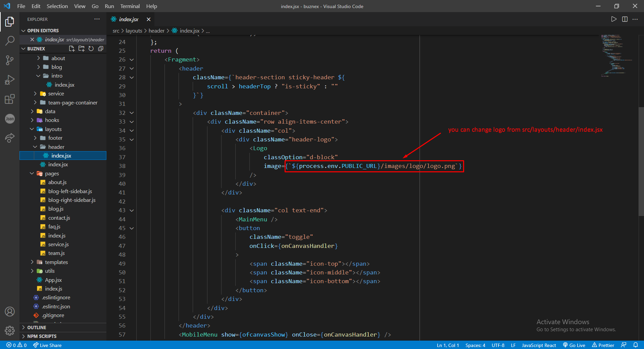Viewport: 644px width, 349px height.
Task: Open the Manage gear icon
Action: click(10, 331)
